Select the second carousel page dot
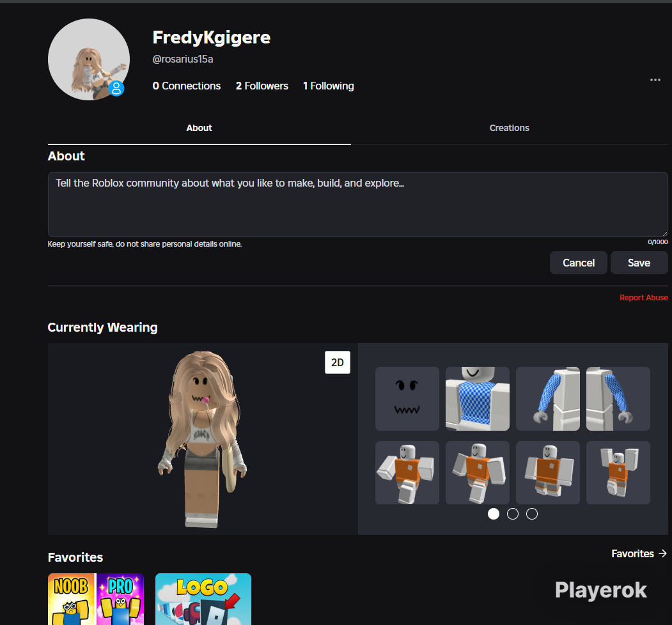This screenshot has width=672, height=625. [x=513, y=514]
